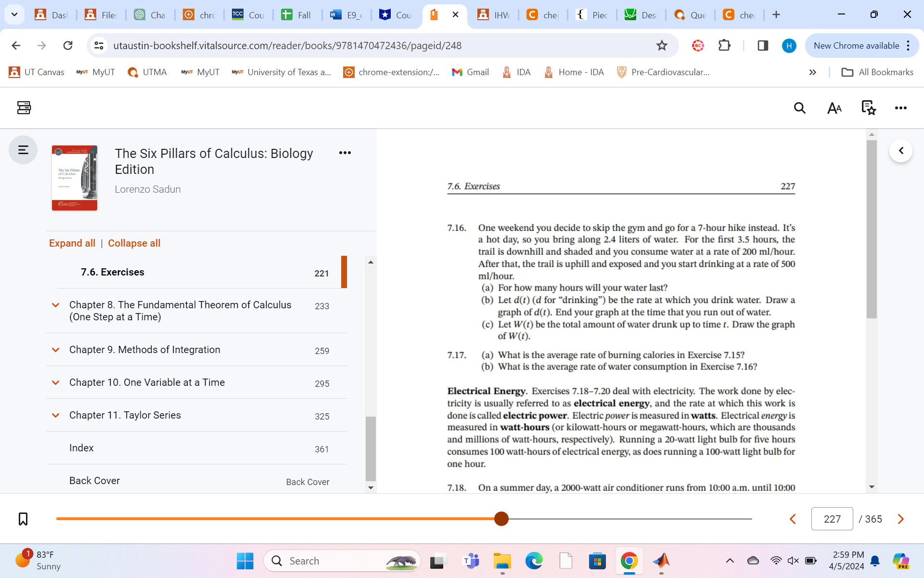
Task: Expand Chapter 11 Taylor Series
Action: coord(56,416)
